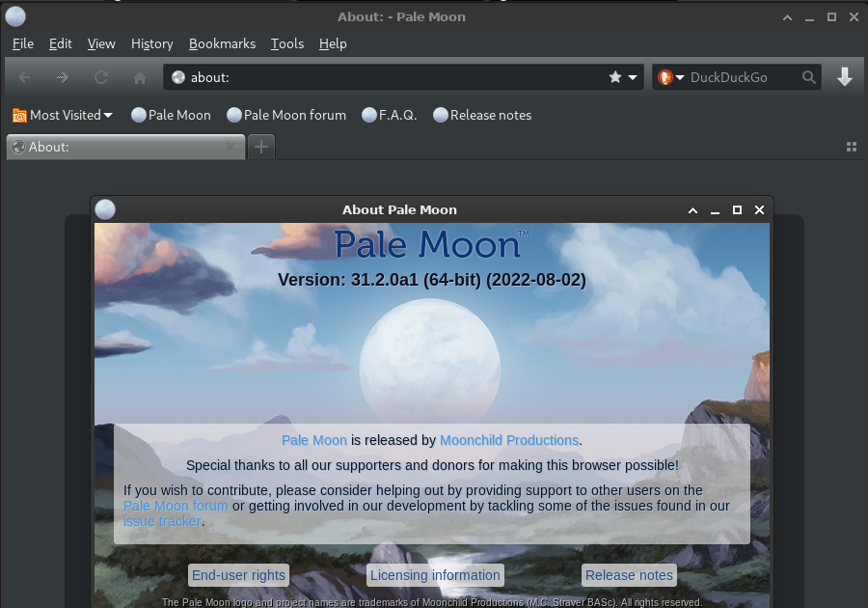Click the End-user rights button
The image size is (868, 608).
pyautogui.click(x=238, y=575)
